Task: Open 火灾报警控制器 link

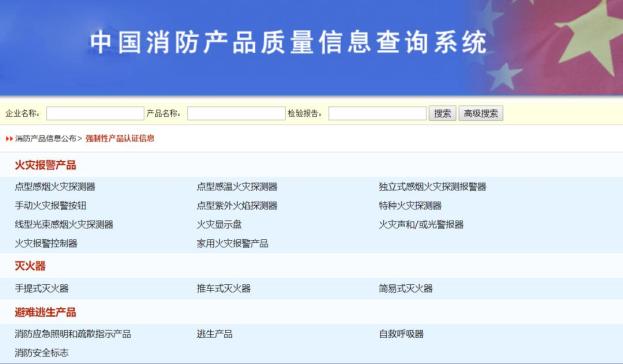Action: coord(46,243)
